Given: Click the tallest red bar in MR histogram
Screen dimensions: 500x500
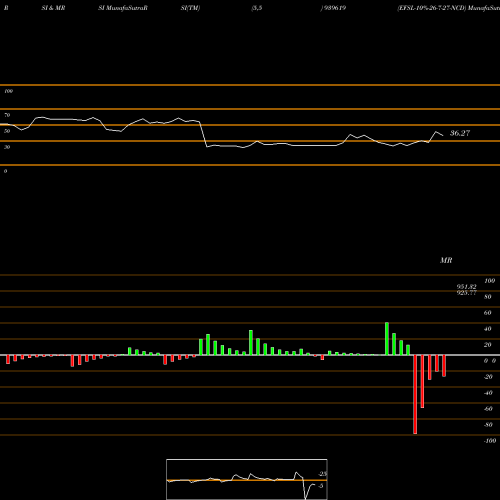Looking at the screenshot, I should coord(415,394).
